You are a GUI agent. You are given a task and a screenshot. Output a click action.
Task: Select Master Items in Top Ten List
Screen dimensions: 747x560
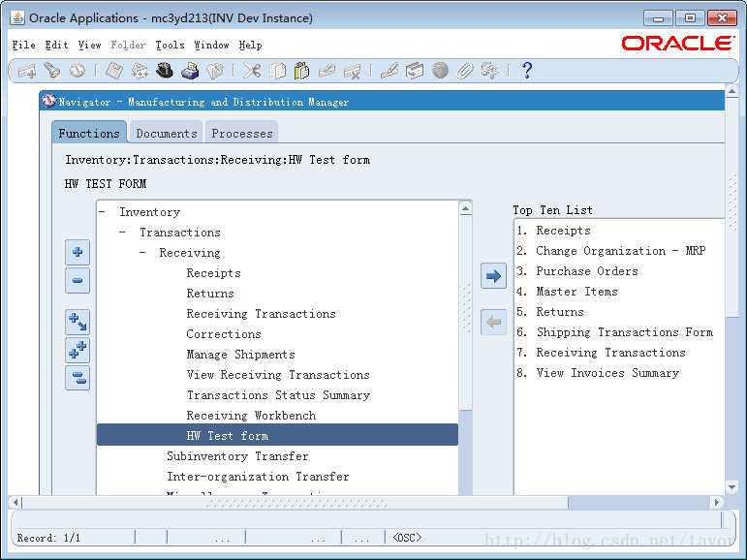click(576, 292)
